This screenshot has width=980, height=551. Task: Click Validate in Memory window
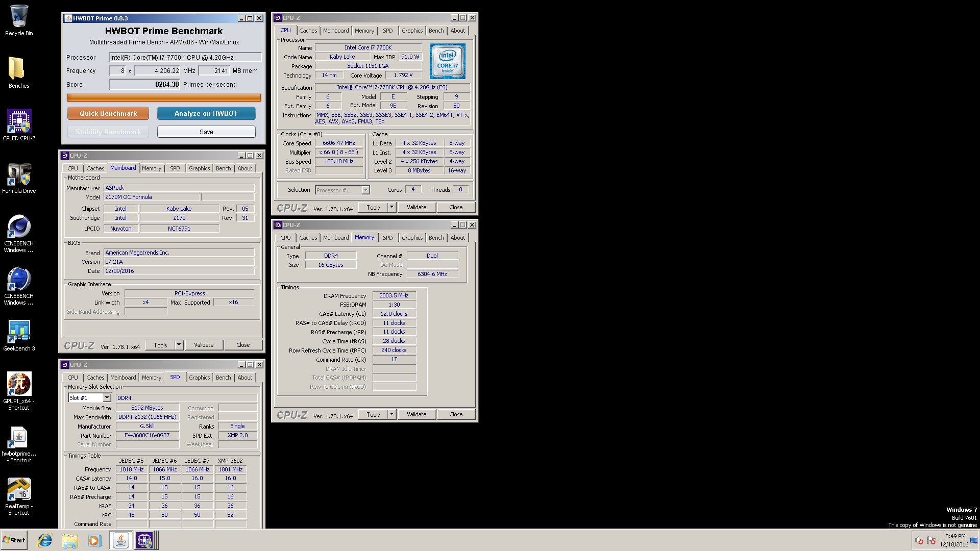(416, 414)
